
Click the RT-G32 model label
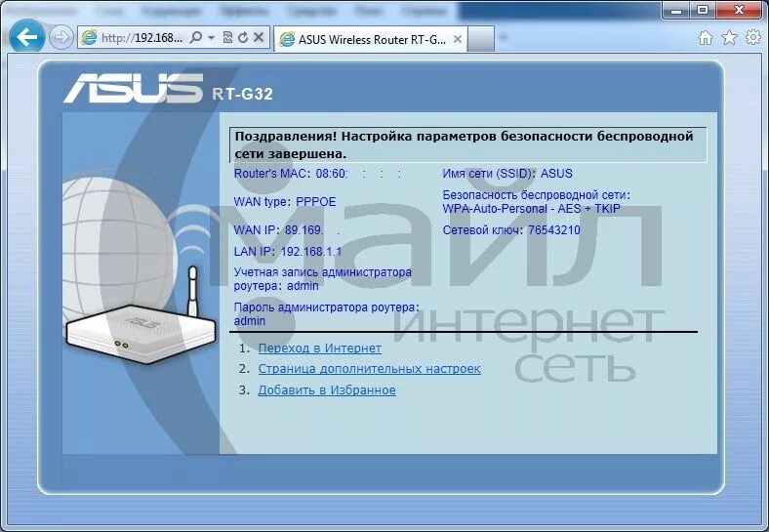tap(242, 94)
